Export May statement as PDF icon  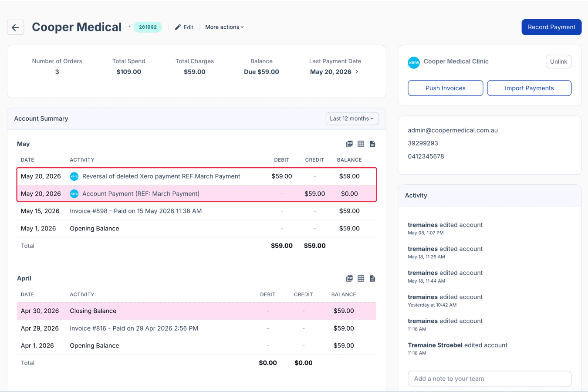349,144
